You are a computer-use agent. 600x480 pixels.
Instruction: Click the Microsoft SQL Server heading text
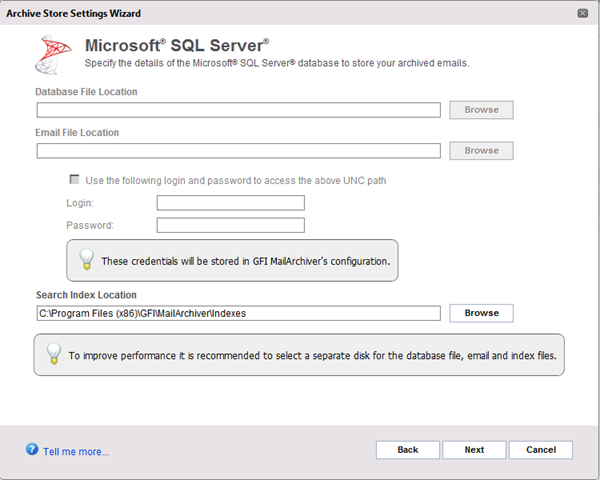click(x=177, y=46)
